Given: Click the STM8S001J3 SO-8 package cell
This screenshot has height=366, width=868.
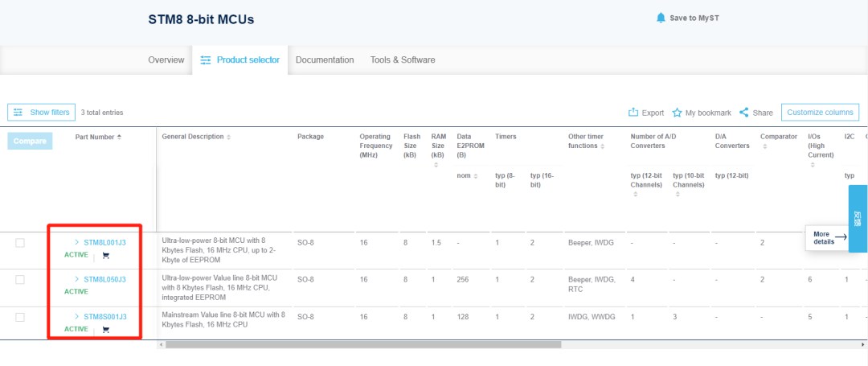Looking at the screenshot, I should [x=305, y=317].
